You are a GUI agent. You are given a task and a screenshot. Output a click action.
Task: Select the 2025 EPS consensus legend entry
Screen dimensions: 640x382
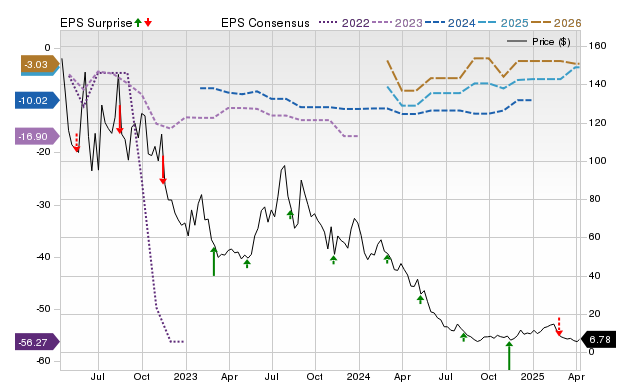tap(503, 23)
